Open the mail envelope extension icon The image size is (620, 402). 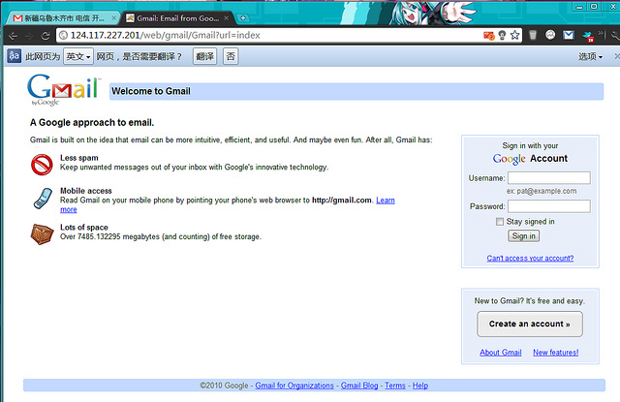click(568, 35)
